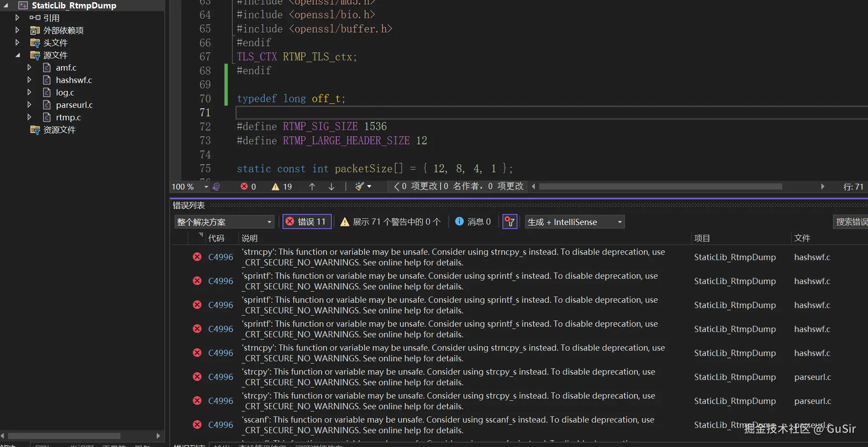Click the red error count icon showing 0
The height and width of the screenshot is (447, 868).
pos(248,187)
